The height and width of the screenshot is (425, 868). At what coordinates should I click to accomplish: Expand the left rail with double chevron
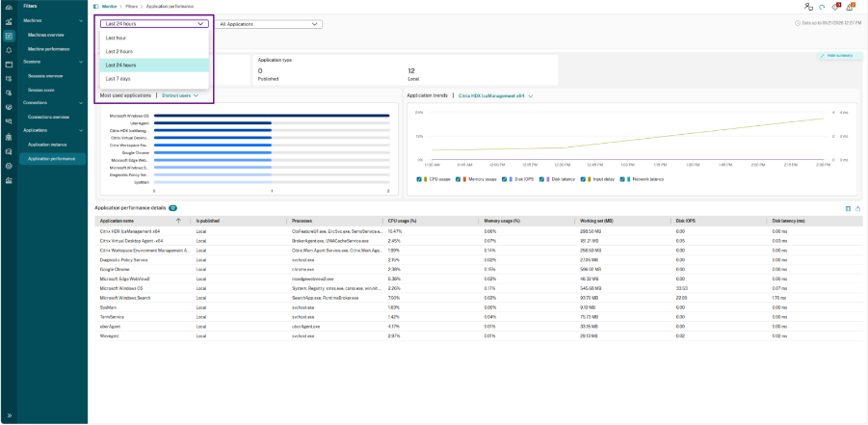(9, 415)
